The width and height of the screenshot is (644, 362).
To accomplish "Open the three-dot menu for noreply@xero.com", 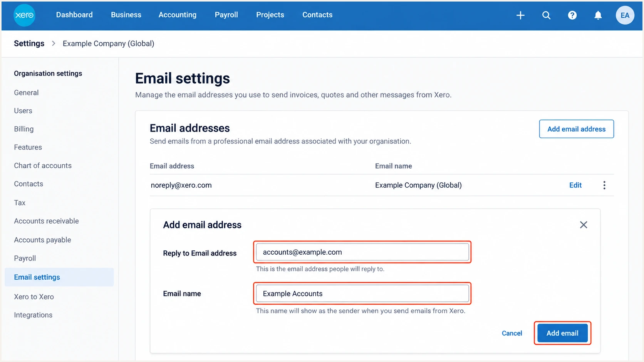I will [604, 185].
